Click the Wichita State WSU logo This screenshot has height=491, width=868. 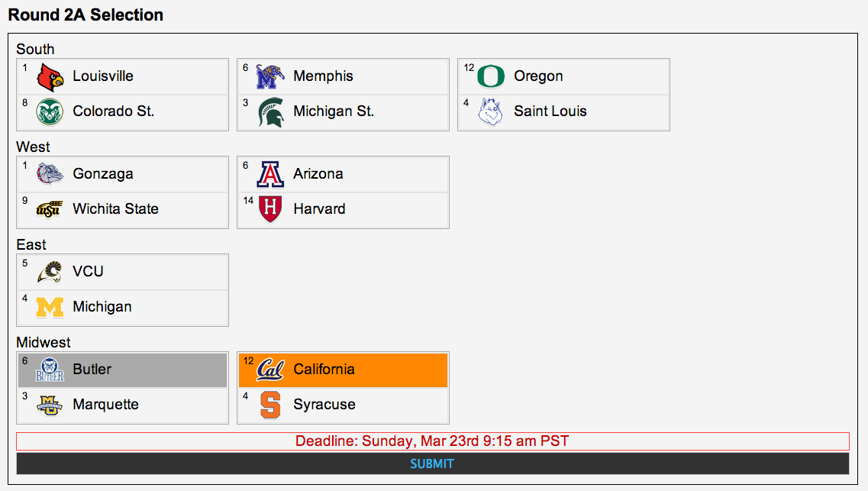tap(50, 209)
